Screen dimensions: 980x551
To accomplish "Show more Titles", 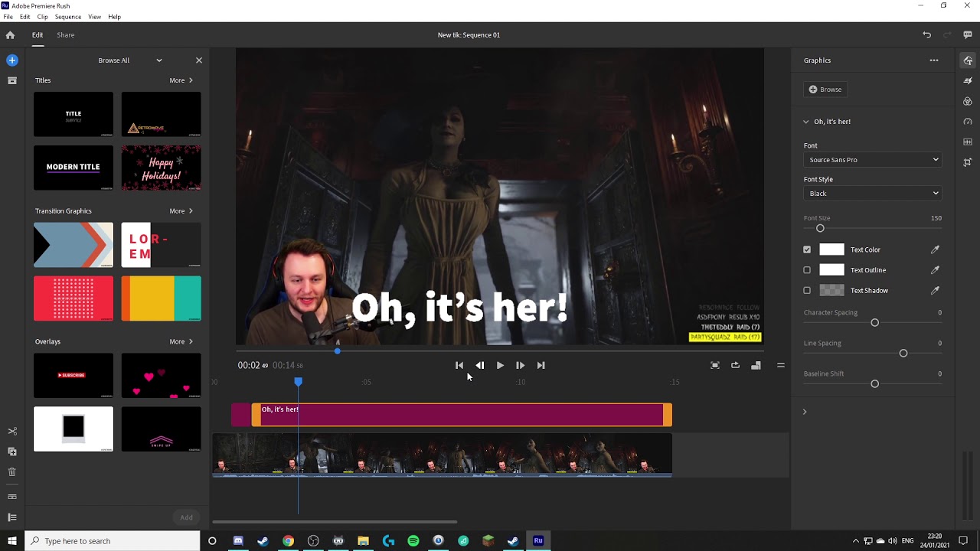I will point(181,80).
